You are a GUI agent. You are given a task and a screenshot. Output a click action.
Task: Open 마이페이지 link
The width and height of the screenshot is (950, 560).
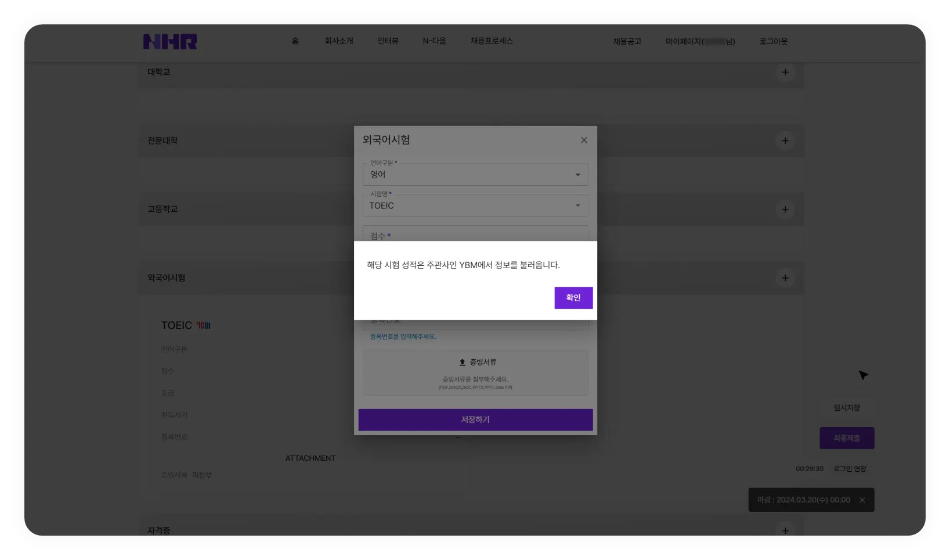pos(700,41)
